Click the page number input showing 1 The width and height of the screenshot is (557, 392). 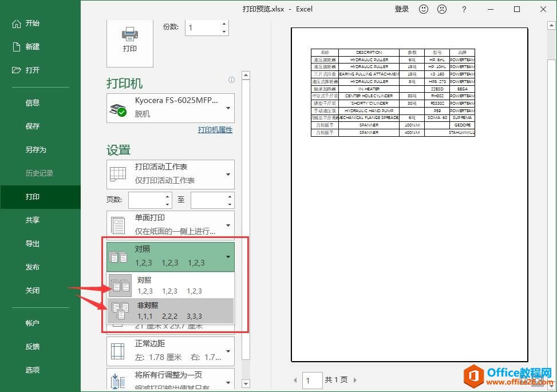click(313, 380)
